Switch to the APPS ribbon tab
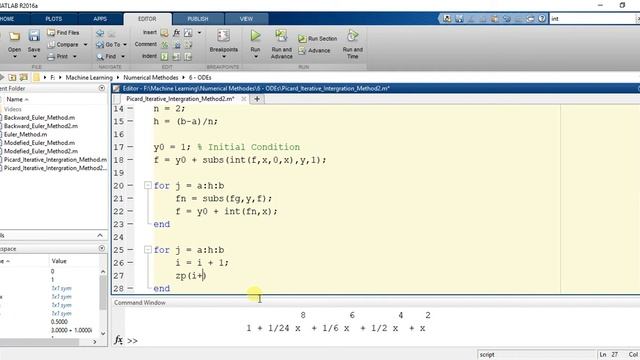Image resolution: width=640 pixels, height=360 pixels. pyautogui.click(x=100, y=19)
